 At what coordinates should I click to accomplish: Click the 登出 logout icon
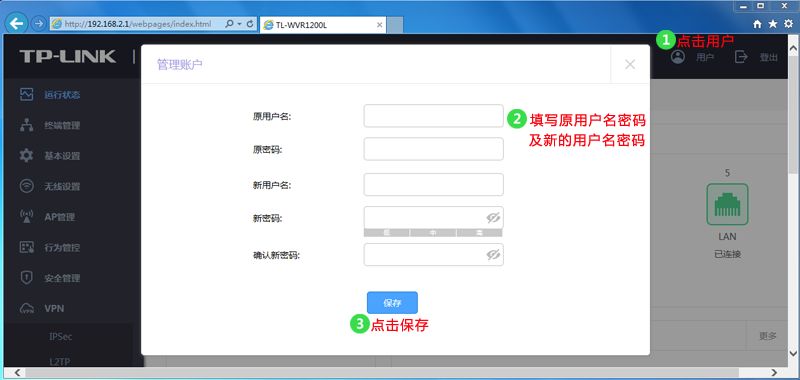[741, 57]
